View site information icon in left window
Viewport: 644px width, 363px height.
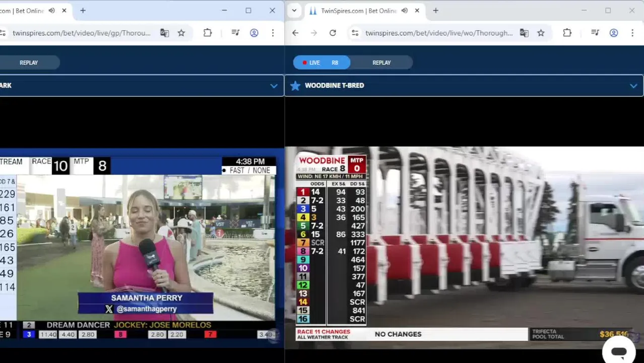pyautogui.click(x=3, y=33)
